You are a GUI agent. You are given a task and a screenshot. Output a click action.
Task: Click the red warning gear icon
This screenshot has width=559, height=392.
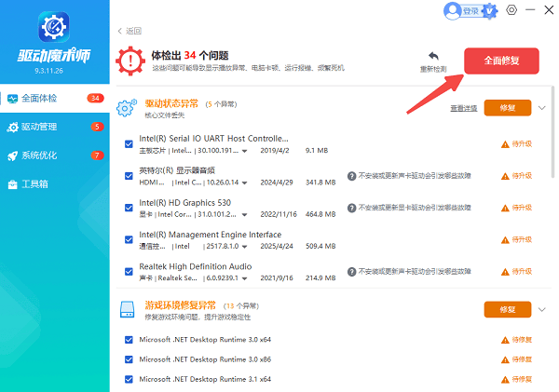point(130,61)
